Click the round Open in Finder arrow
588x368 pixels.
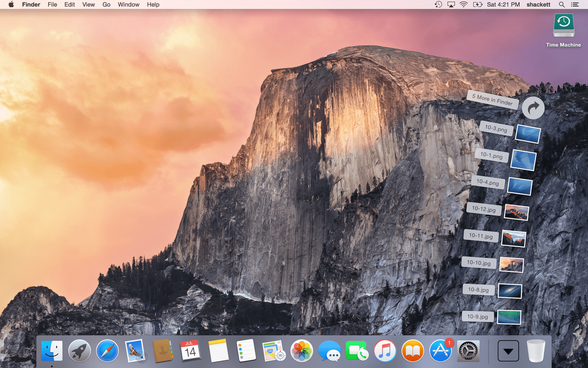click(x=533, y=108)
